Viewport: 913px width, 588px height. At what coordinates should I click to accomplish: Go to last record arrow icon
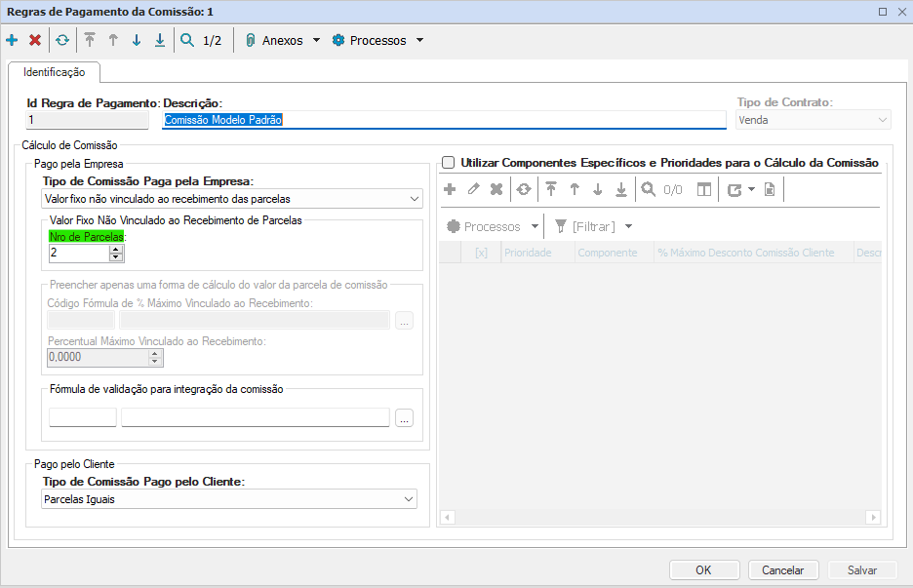[x=160, y=40]
